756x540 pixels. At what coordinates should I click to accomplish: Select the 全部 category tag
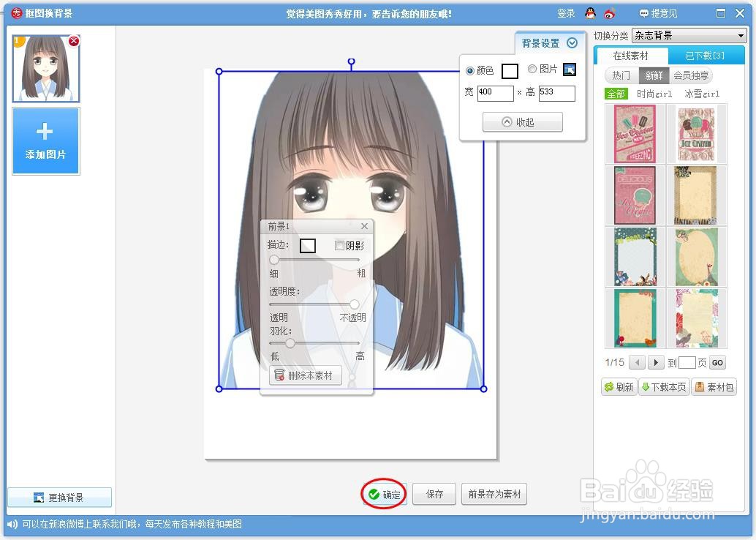point(616,94)
